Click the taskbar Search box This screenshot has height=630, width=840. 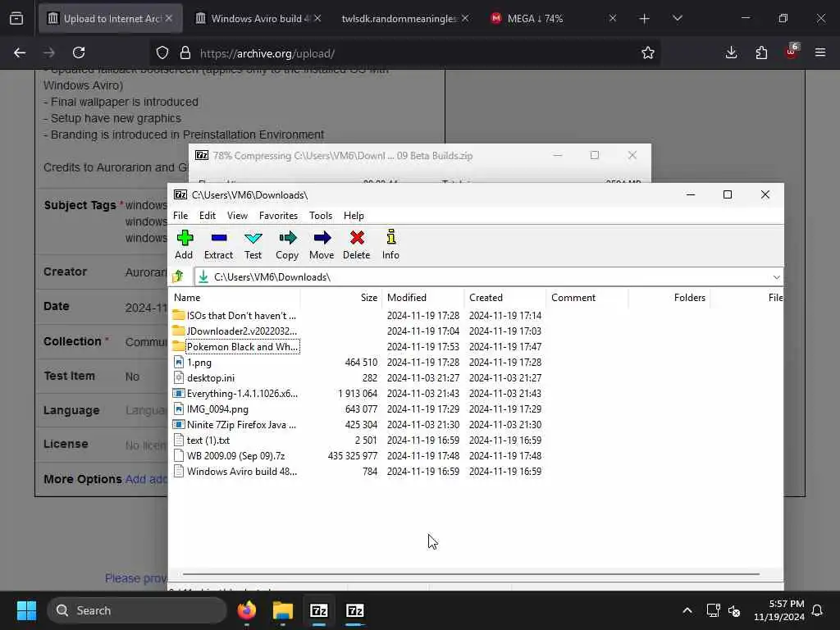coord(137,610)
